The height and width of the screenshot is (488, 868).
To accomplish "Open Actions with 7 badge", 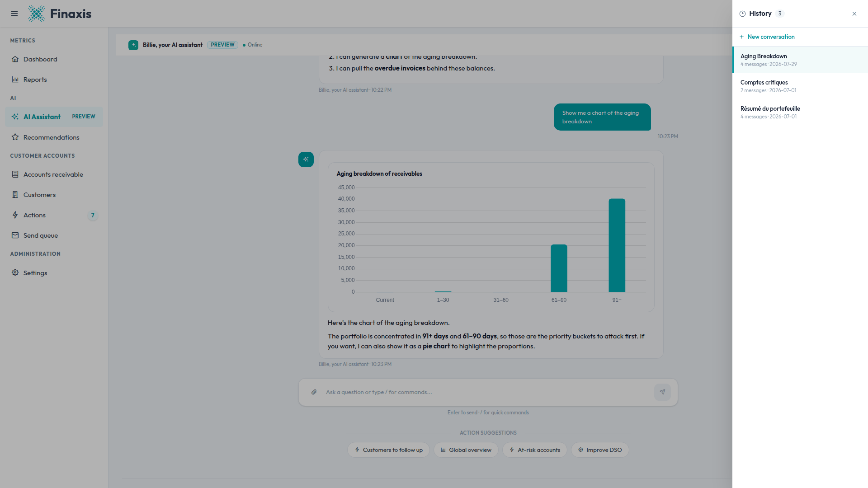I will click(x=54, y=215).
